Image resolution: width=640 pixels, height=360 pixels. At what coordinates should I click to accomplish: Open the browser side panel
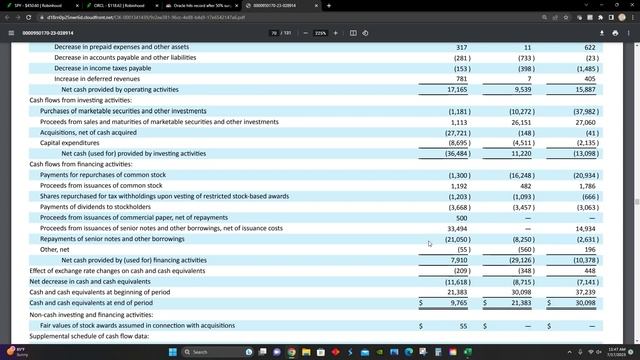pos(611,18)
